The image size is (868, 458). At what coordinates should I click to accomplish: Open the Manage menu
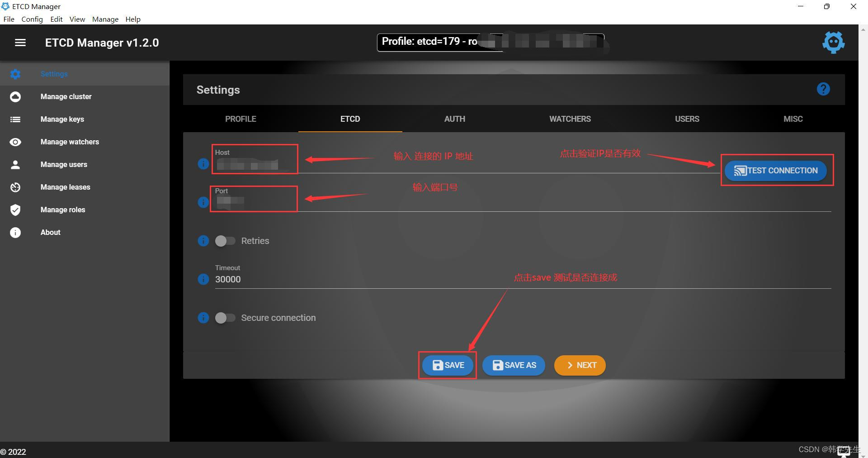coord(105,19)
